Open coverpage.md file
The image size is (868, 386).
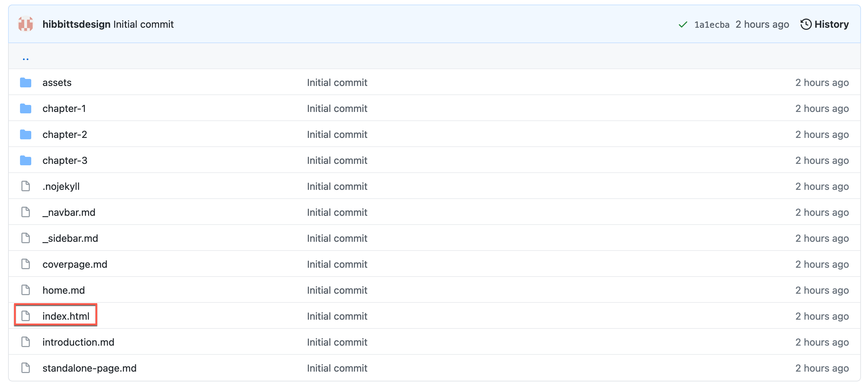click(x=75, y=264)
